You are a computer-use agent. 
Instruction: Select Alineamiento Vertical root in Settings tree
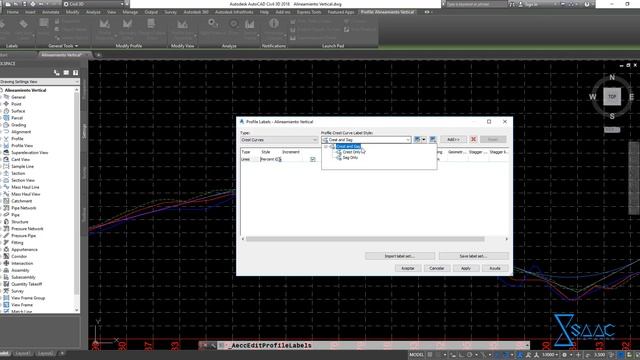[25, 90]
